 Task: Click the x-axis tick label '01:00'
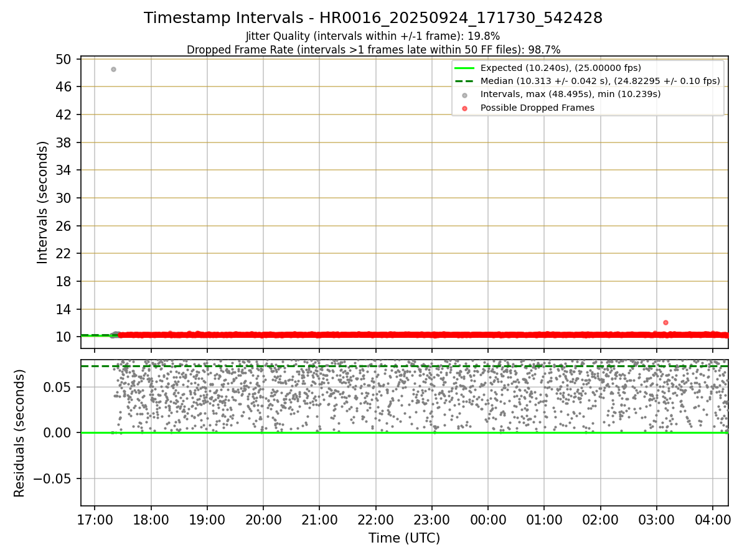point(544,519)
